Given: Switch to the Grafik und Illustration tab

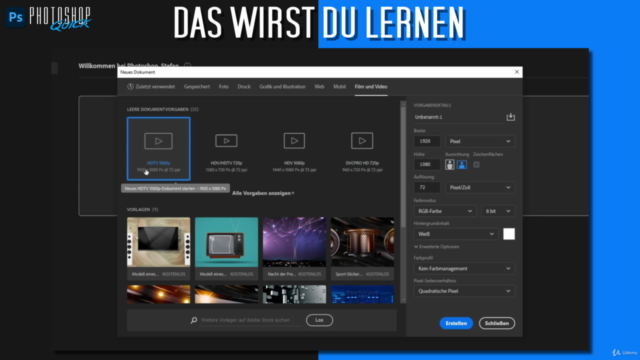Looking at the screenshot, I should [282, 87].
